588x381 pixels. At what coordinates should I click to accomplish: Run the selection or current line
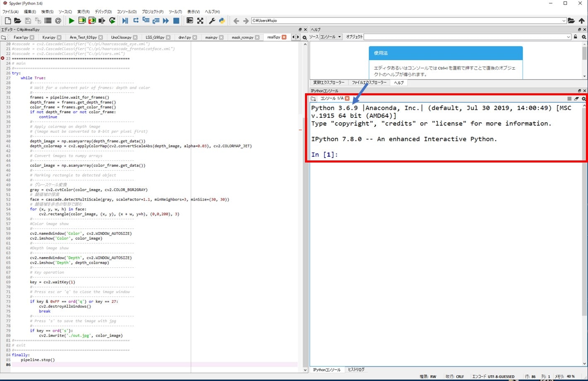(x=102, y=21)
